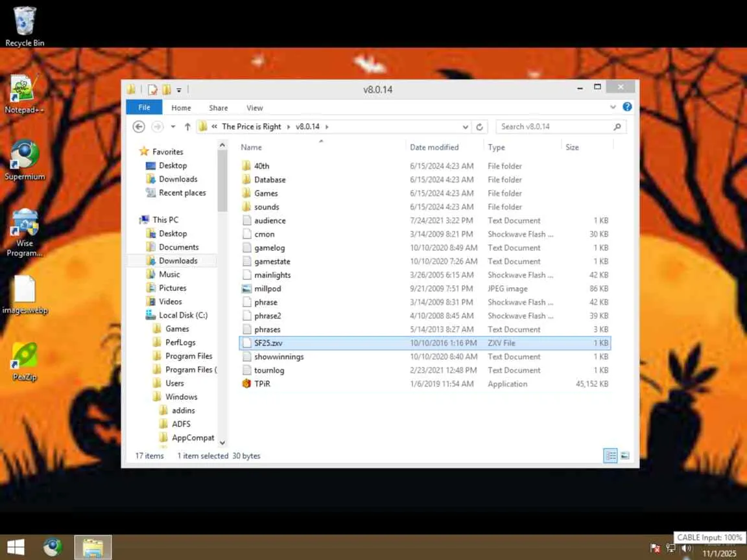Select the images.webp desktop file

pos(25,295)
